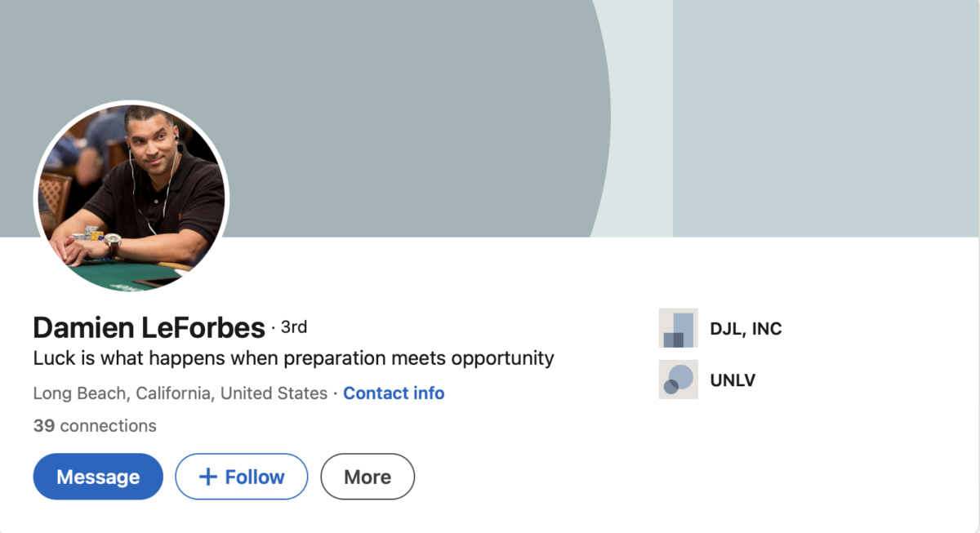Follow Damien LeForbes
Screen dimensions: 980x533
pos(242,477)
